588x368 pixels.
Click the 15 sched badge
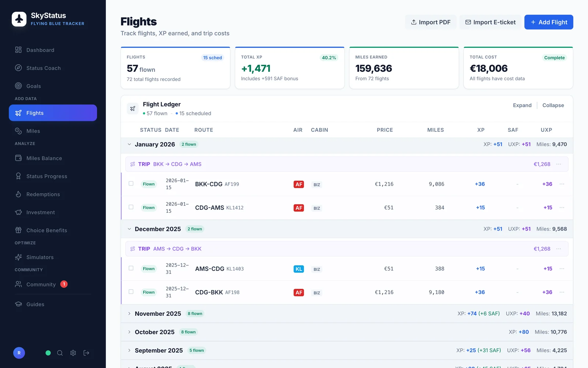212,58
